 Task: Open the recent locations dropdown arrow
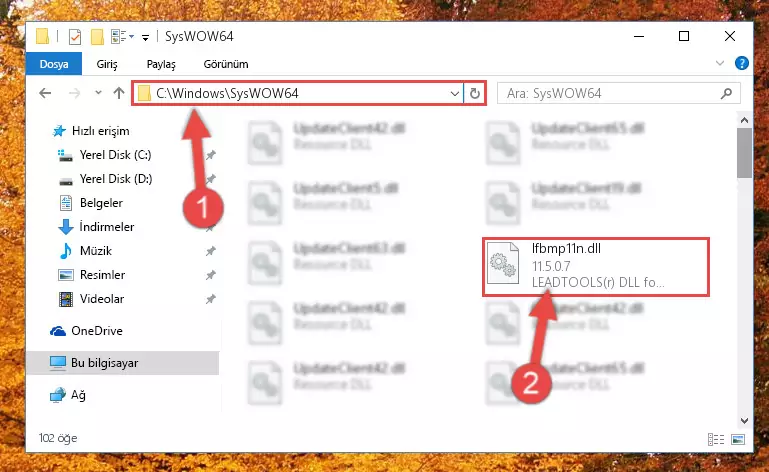tap(98, 93)
